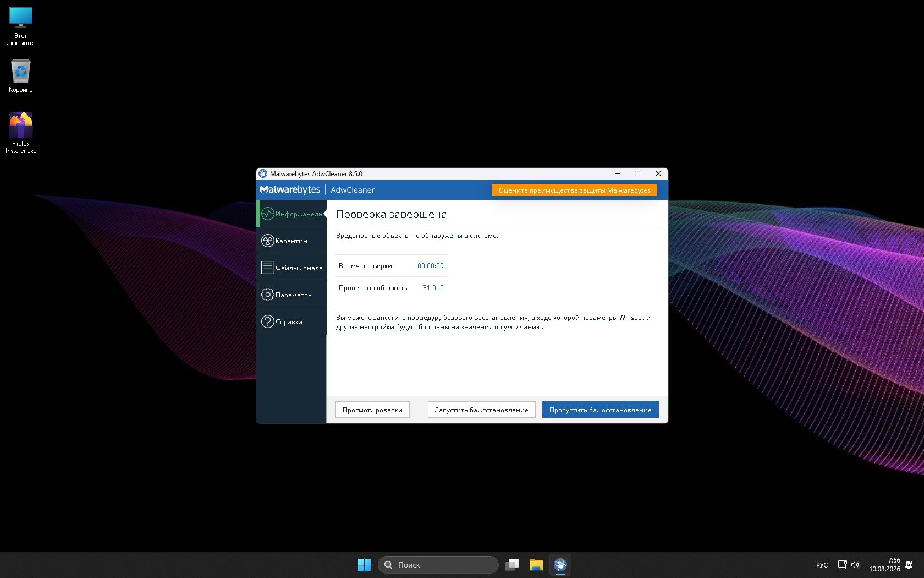Screen dimensions: 924x578
Task: Close the AdwCleaner window
Action: tap(658, 173)
